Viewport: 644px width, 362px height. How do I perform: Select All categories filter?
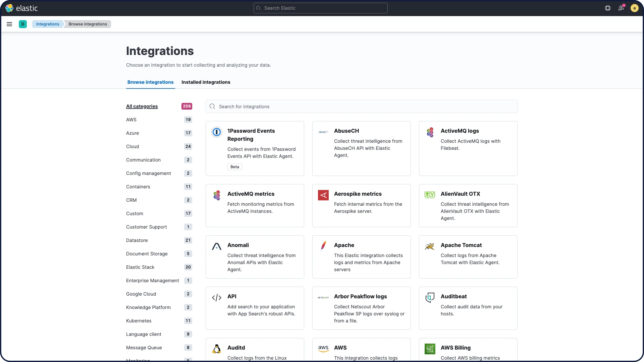[x=142, y=106]
